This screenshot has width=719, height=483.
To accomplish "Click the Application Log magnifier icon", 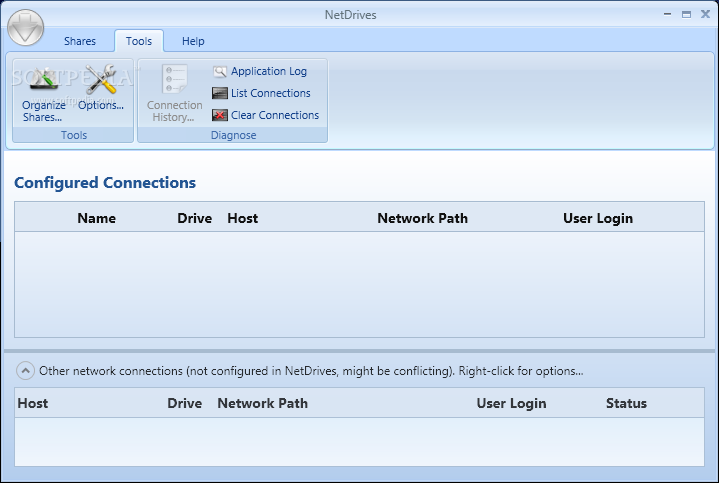I will pyautogui.click(x=220, y=72).
